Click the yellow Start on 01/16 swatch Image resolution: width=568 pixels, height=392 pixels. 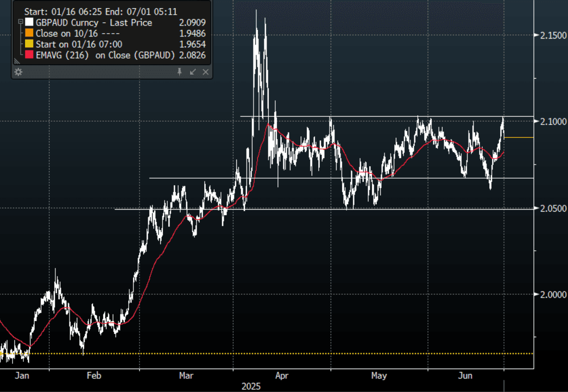click(29, 44)
